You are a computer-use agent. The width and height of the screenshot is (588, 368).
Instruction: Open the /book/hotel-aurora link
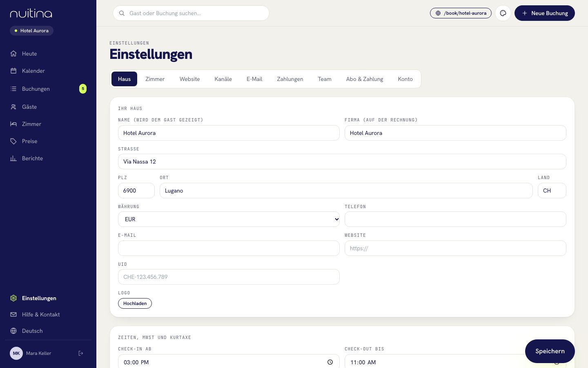click(x=461, y=13)
